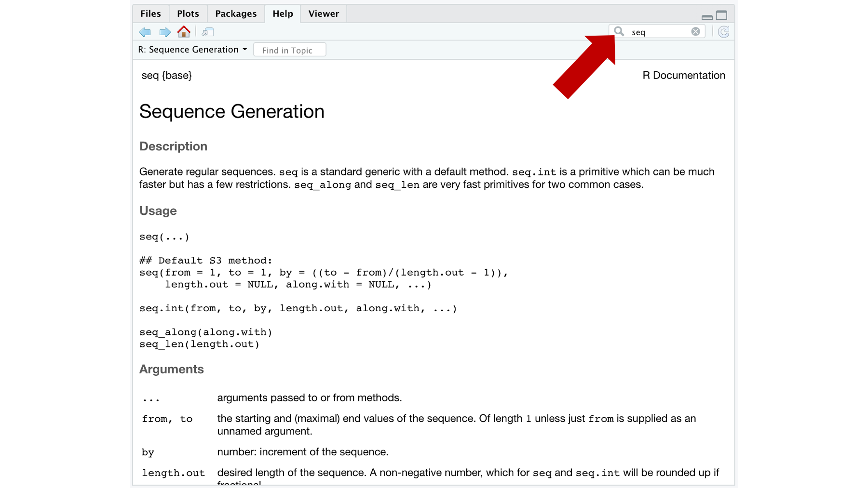Click the Description section heading

coord(173,146)
